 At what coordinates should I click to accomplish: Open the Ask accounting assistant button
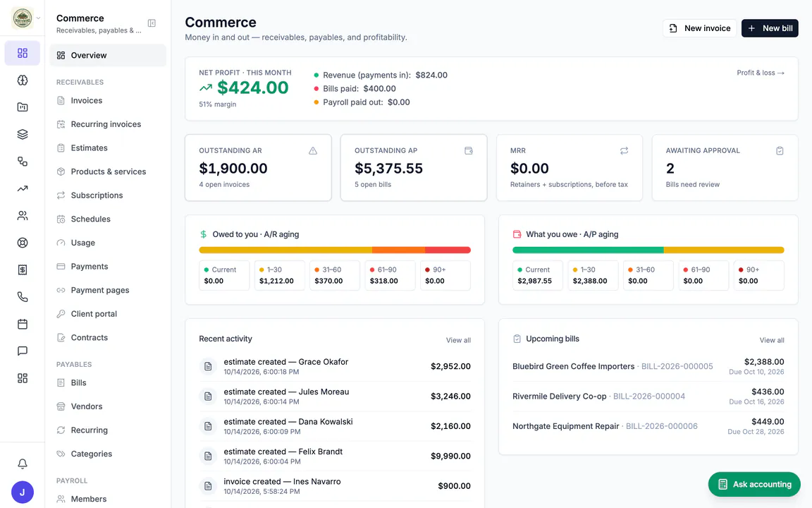tap(754, 484)
